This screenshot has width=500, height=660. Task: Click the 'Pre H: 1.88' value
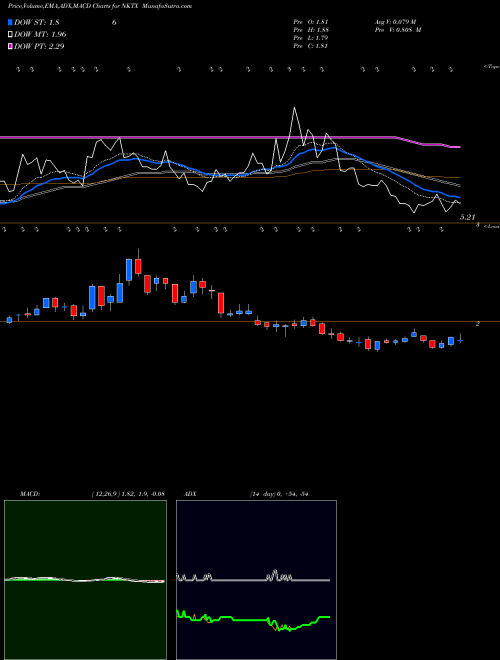point(311,30)
